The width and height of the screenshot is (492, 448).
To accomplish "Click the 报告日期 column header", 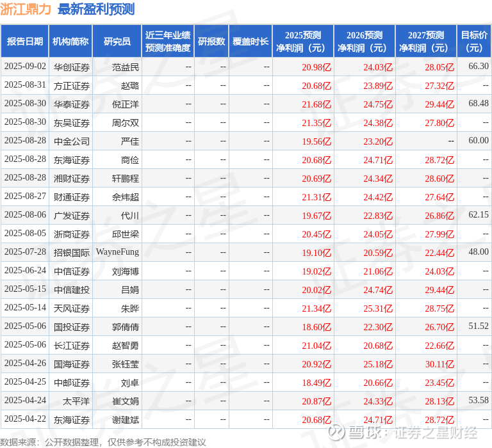I will (x=25, y=42).
